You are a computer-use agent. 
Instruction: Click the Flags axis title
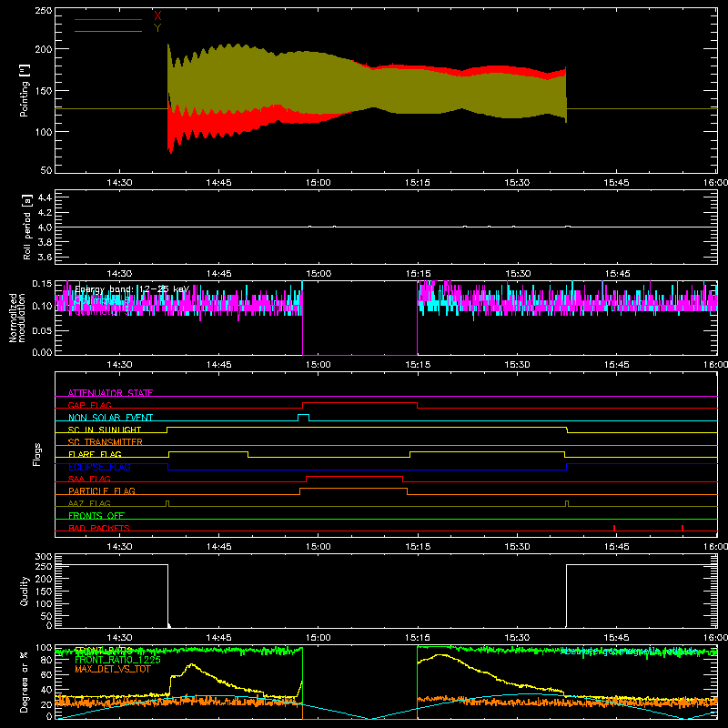pos(36,454)
